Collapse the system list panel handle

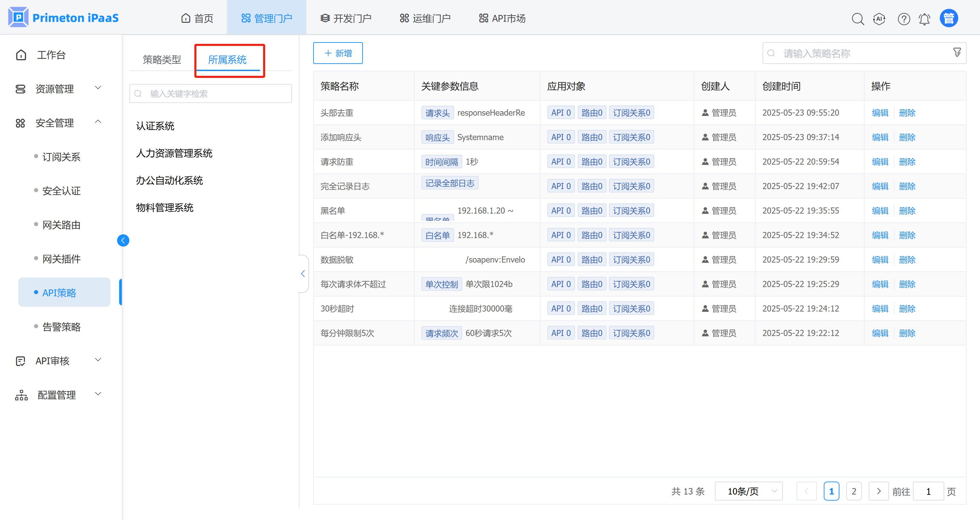[x=303, y=273]
